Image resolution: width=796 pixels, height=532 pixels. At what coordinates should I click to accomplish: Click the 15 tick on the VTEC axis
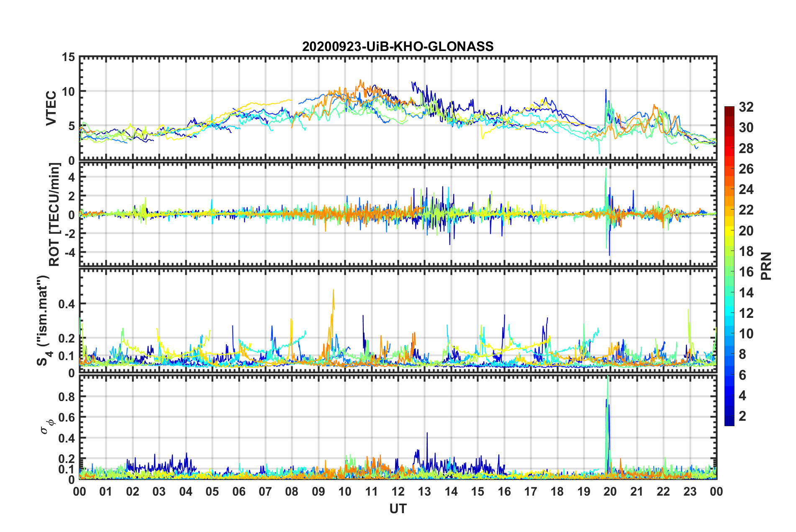point(69,57)
